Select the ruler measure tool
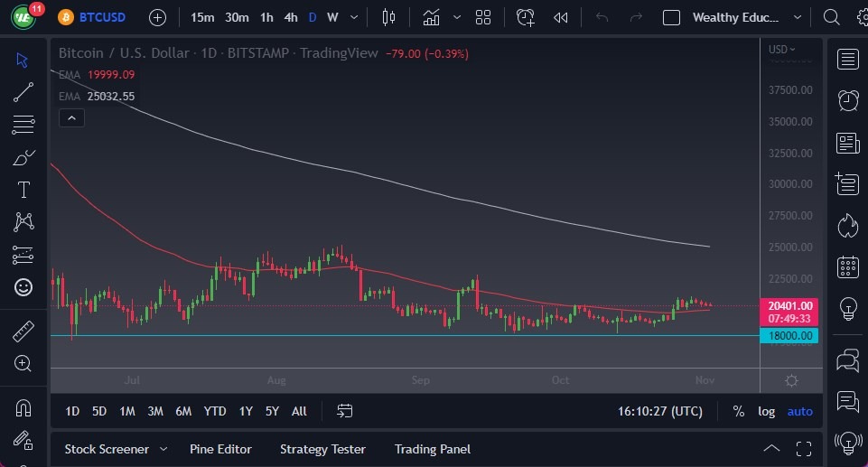The width and height of the screenshot is (868, 467). point(23,331)
